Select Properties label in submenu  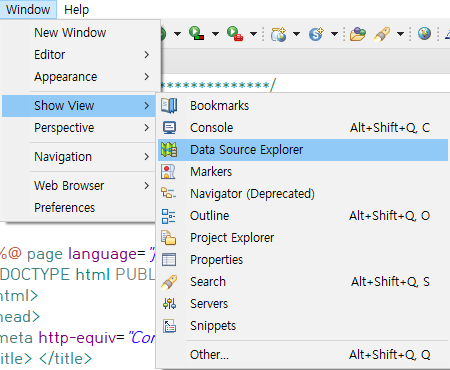coord(216,260)
